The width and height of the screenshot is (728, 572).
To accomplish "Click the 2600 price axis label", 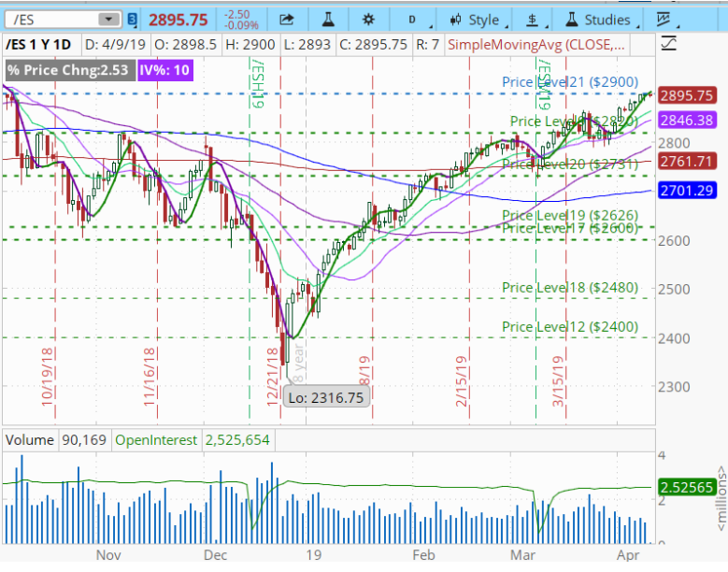I will tap(674, 241).
